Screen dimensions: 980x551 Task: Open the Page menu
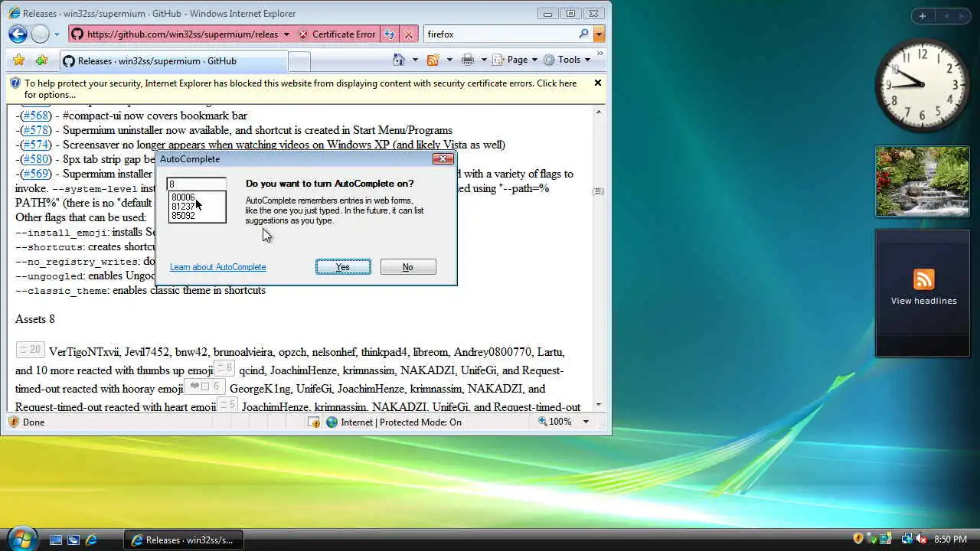pos(515,60)
